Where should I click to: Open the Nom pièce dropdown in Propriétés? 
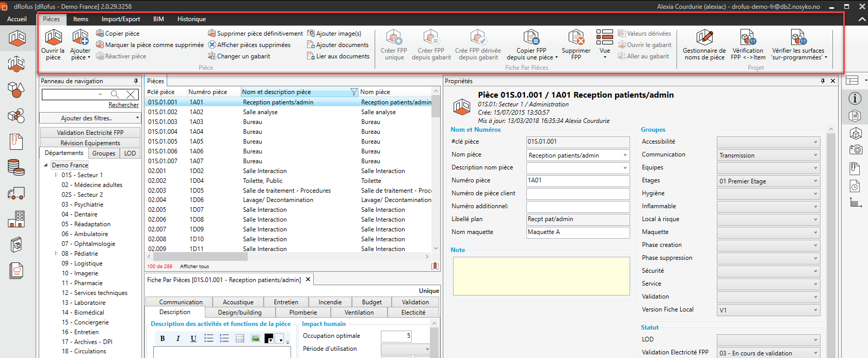pos(625,155)
